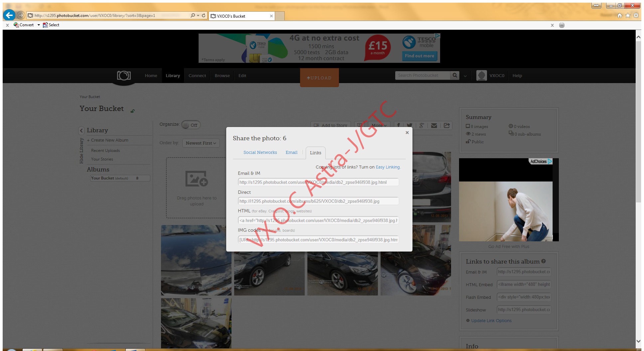The image size is (644, 351).
Task: Click Update Link Options
Action: coord(491,320)
